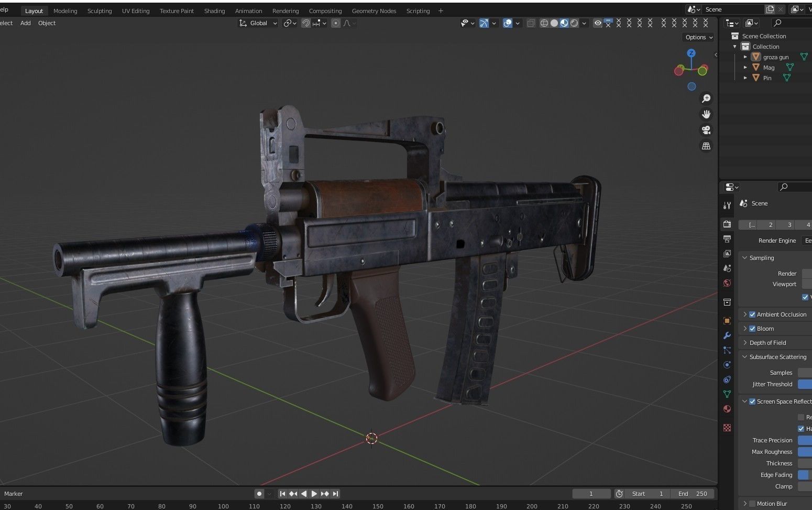Open the Render properties tab
Image resolution: width=812 pixels, height=510 pixels.
pyautogui.click(x=727, y=224)
